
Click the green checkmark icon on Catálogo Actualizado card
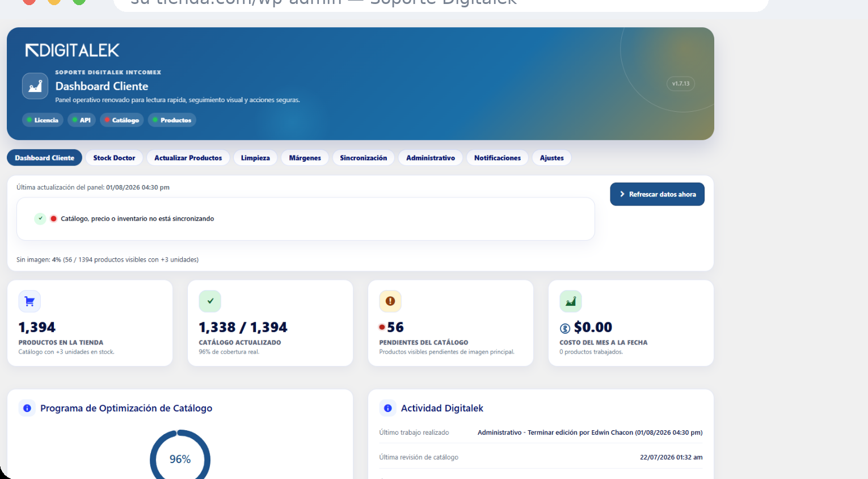[x=210, y=301]
